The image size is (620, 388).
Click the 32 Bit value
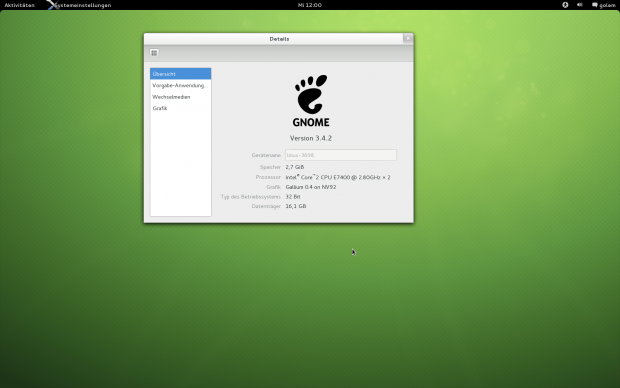[x=293, y=197]
